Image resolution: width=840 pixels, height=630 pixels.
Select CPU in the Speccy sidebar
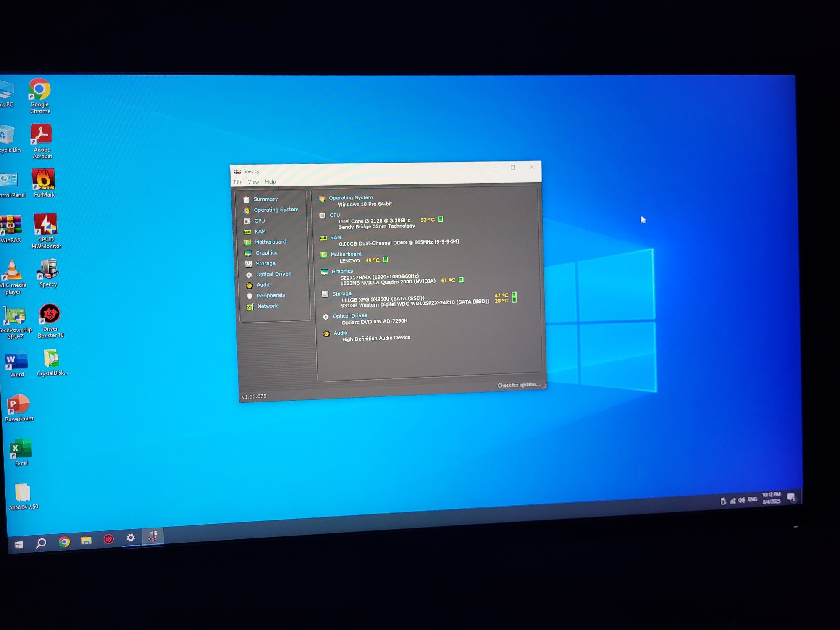(x=260, y=220)
